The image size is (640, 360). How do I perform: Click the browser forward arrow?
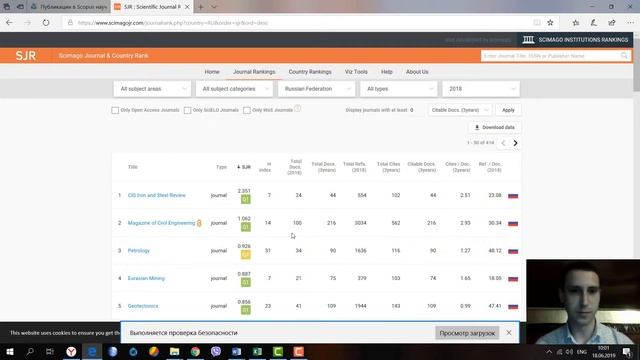(x=27, y=23)
